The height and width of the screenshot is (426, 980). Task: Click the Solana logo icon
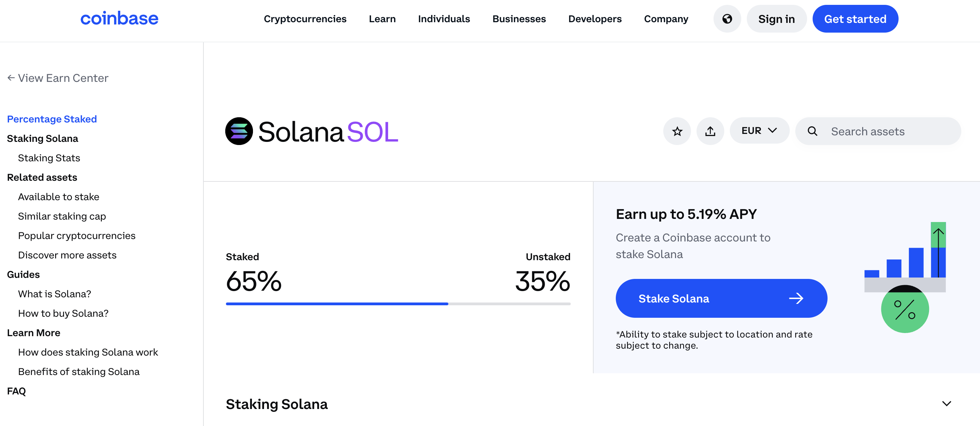point(239,131)
